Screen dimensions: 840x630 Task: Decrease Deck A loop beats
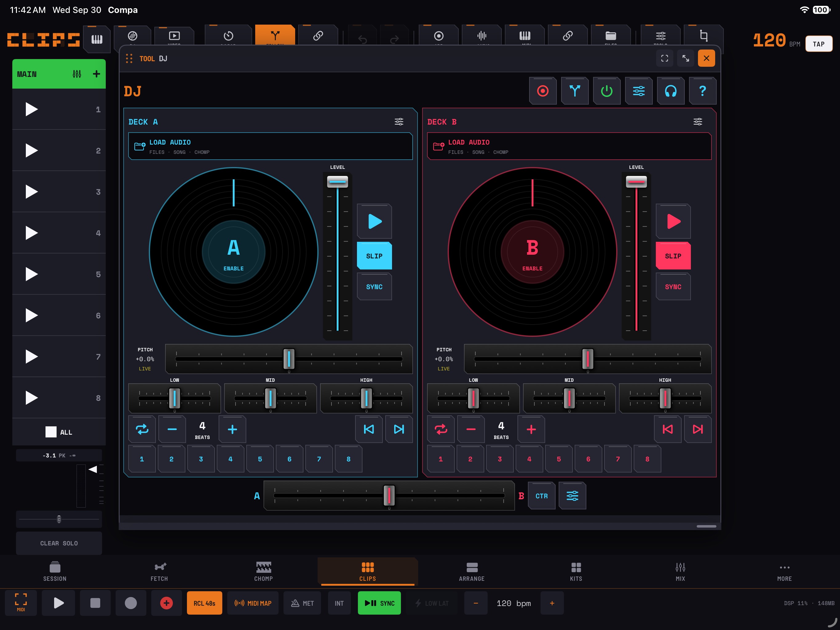pyautogui.click(x=172, y=429)
